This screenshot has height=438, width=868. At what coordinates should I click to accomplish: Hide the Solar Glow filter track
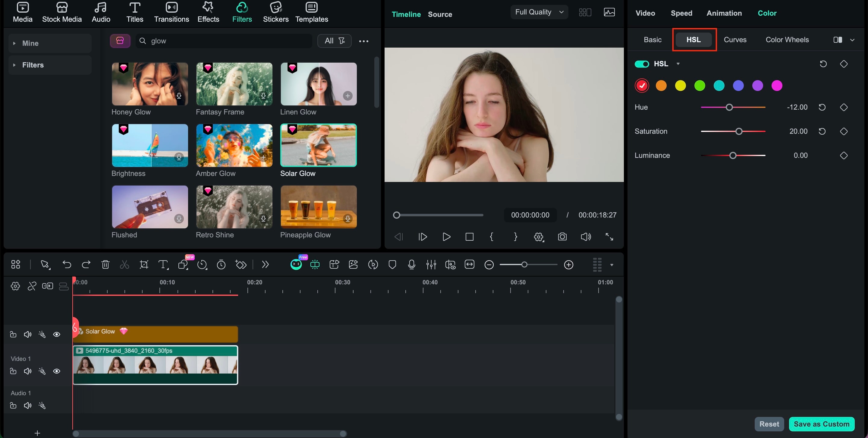pos(57,334)
